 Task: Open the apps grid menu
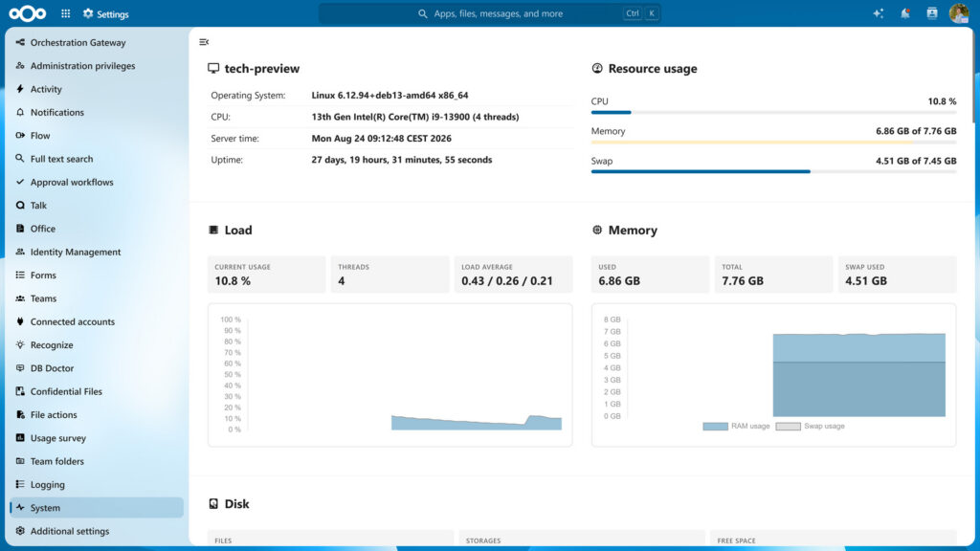tap(66, 13)
